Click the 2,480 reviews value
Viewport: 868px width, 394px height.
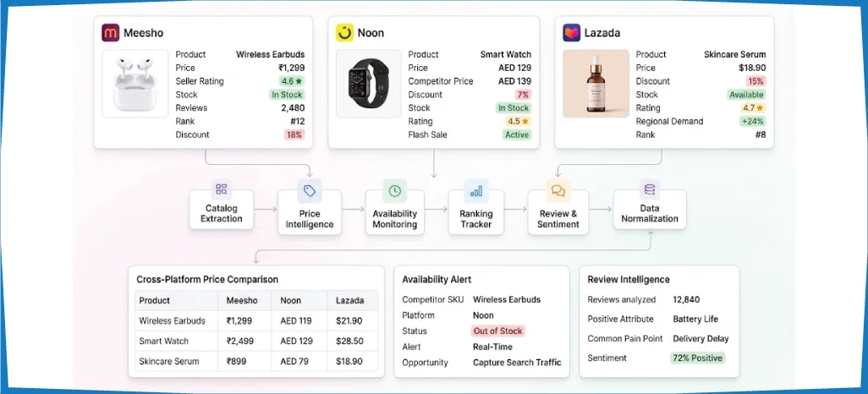coord(293,108)
